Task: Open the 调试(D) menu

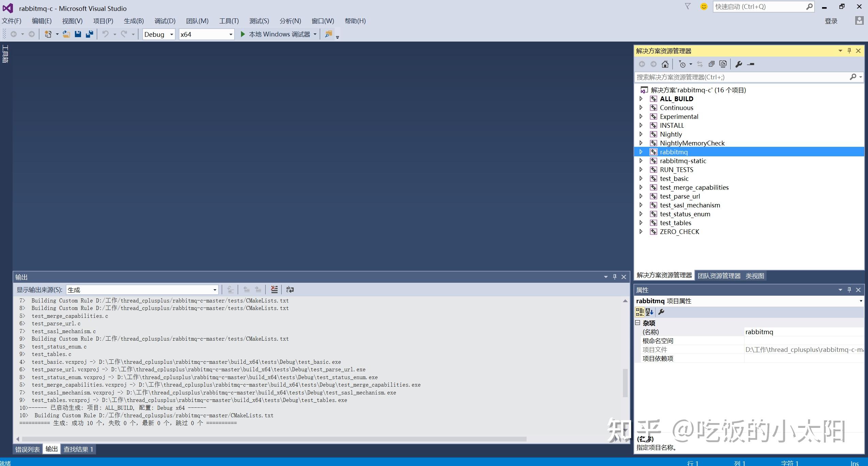Action: (165, 21)
